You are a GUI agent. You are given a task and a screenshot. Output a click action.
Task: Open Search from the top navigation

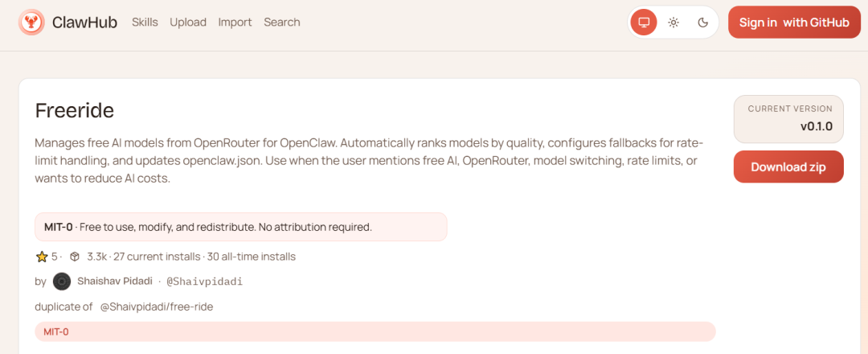click(282, 23)
